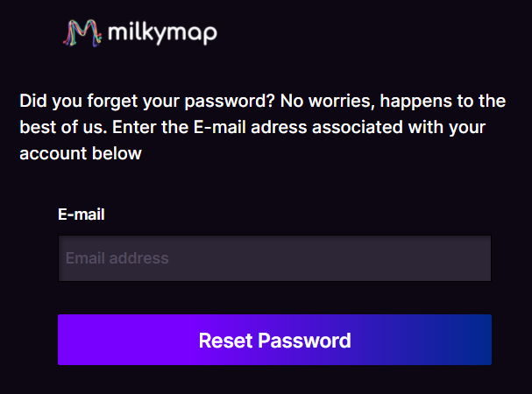Screen dimensions: 532x394
Task: Click the "Email address" placeholder text
Action: [117, 258]
